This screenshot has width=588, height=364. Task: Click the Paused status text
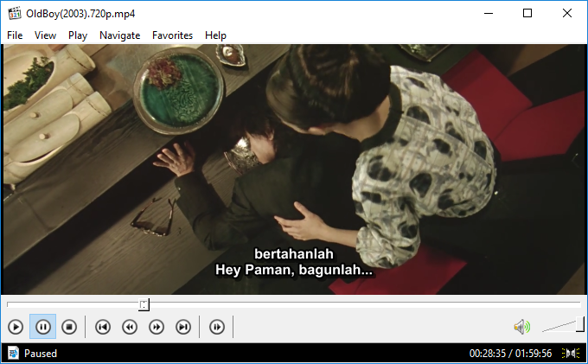[41, 353]
